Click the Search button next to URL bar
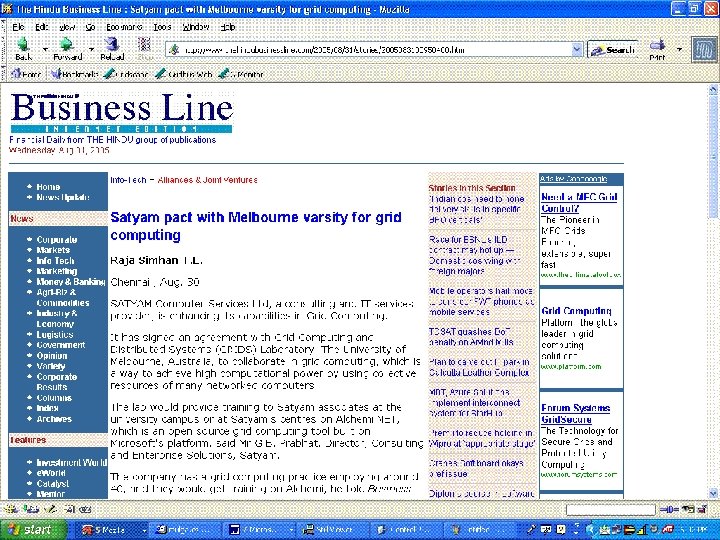This screenshot has width=720, height=540. tap(613, 50)
